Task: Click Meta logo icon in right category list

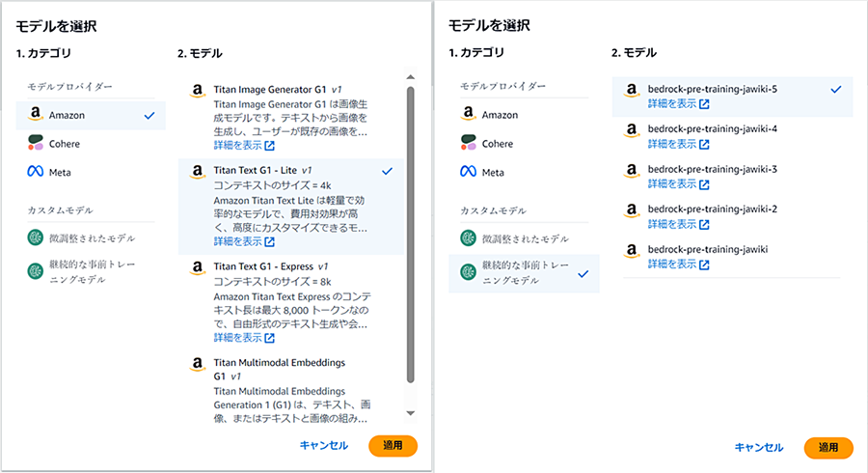Action: [469, 172]
